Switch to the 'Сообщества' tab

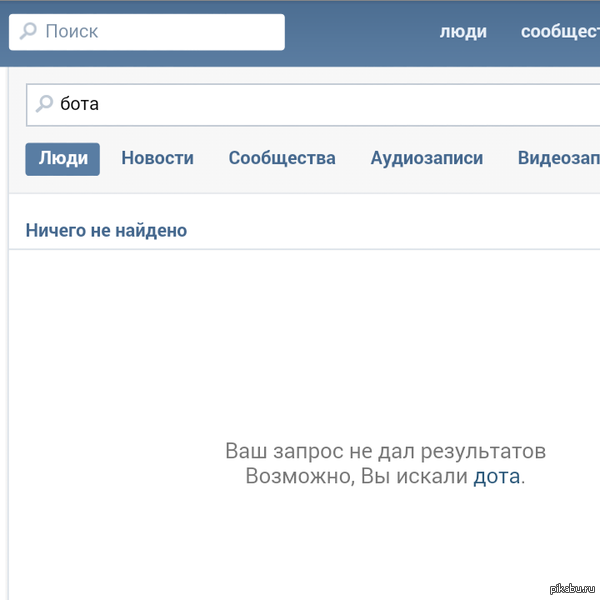(x=282, y=158)
